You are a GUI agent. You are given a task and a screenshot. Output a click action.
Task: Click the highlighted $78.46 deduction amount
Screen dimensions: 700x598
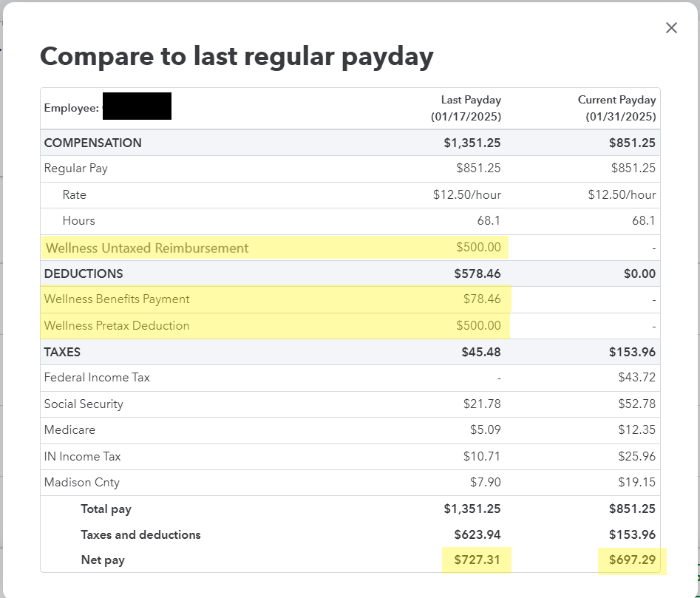pyautogui.click(x=478, y=299)
